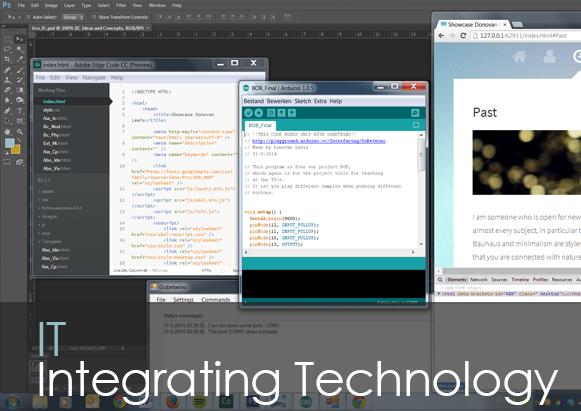This screenshot has width=581, height=411.
Task: Open the Commands menu in Gobetwino
Action: [x=216, y=299]
